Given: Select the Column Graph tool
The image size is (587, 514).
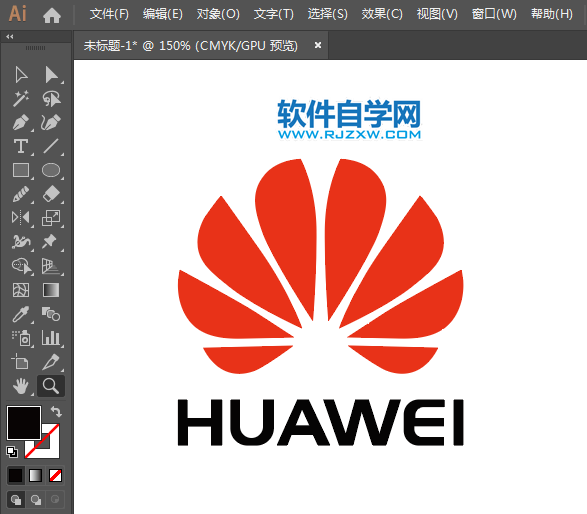Looking at the screenshot, I should tap(51, 338).
